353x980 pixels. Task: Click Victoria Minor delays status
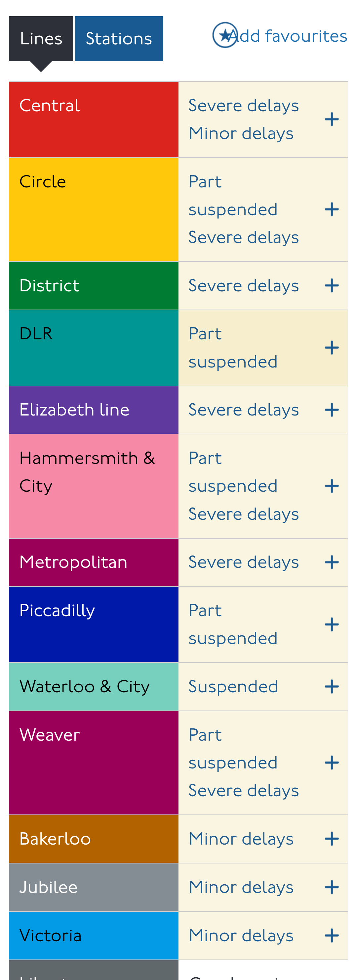241,935
